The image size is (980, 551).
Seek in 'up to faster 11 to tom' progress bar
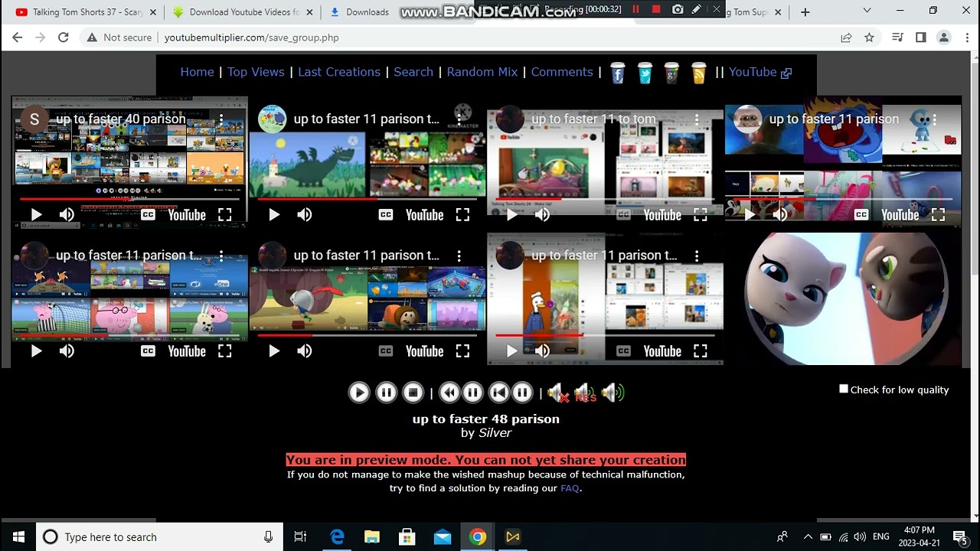coord(605,199)
